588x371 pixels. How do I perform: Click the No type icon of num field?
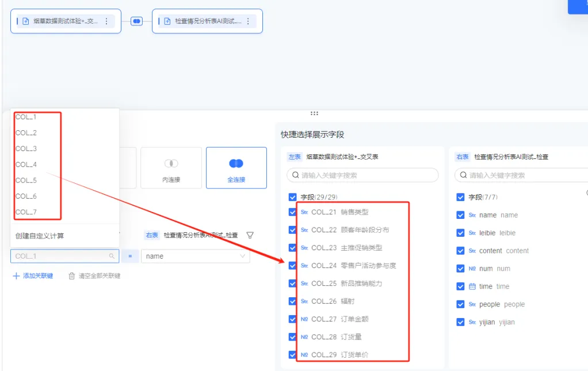[472, 268]
